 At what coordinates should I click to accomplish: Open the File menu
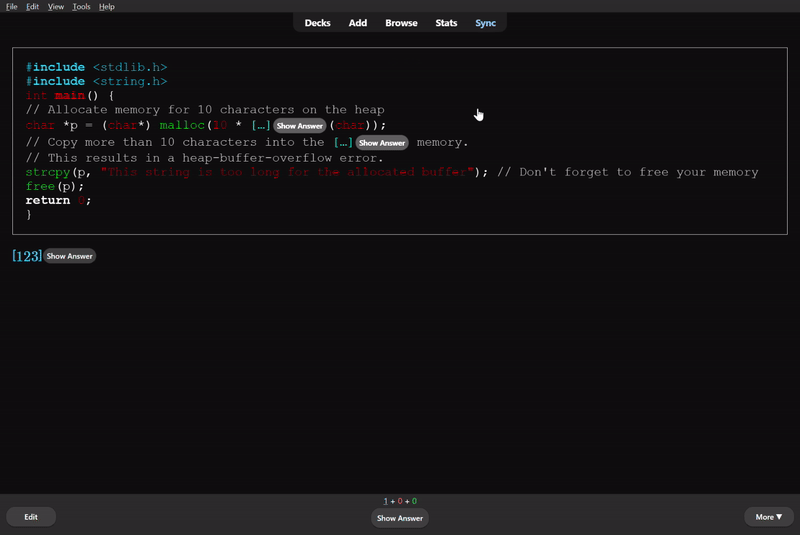coord(11,7)
